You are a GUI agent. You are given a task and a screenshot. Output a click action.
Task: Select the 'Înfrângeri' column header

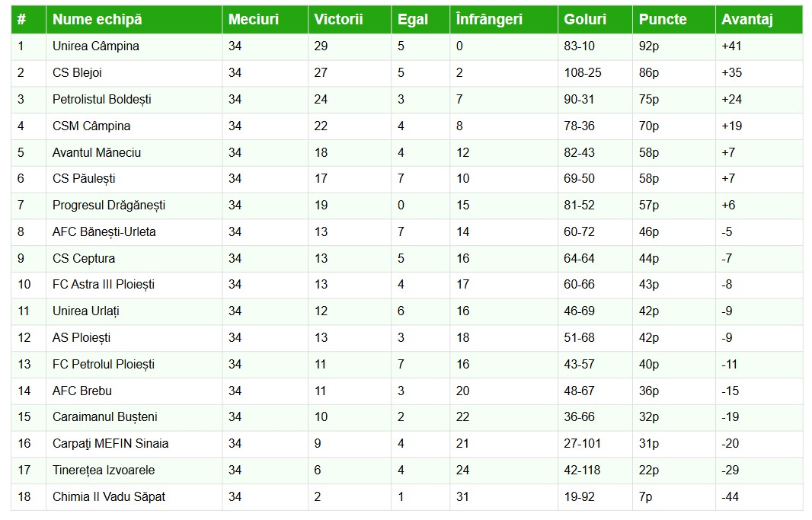(x=489, y=20)
